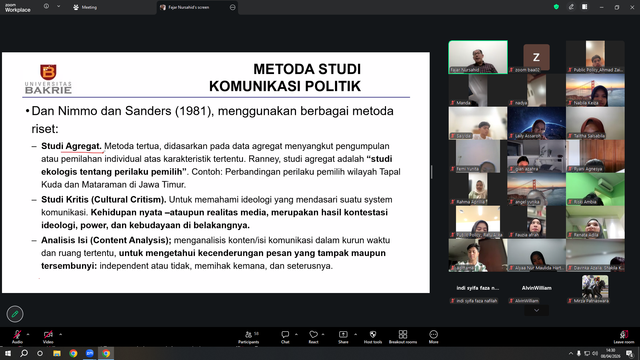Click the Zoom Workplace logo
Viewport: 640px width, 360px height.
(x=18, y=8)
